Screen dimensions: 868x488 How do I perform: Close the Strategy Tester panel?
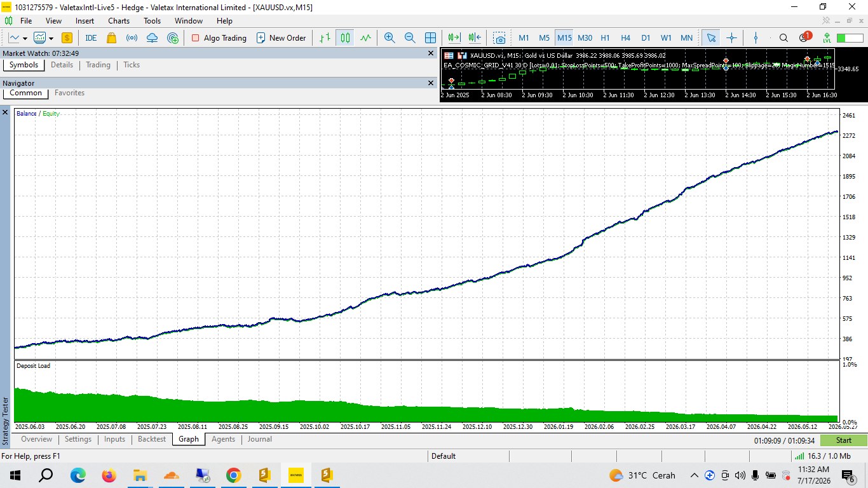tap(5, 112)
